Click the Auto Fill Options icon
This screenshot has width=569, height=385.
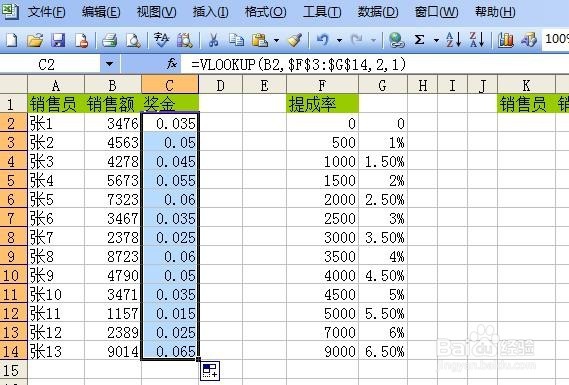tap(210, 371)
